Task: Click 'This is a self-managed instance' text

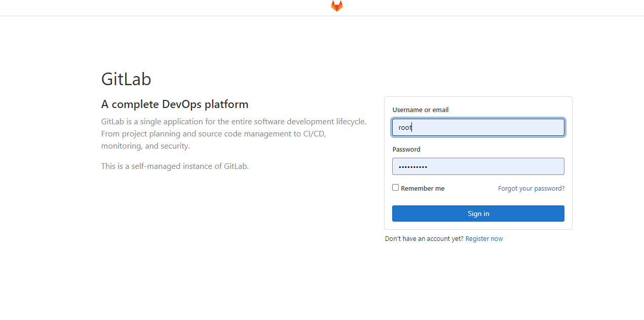Action: 175,166
